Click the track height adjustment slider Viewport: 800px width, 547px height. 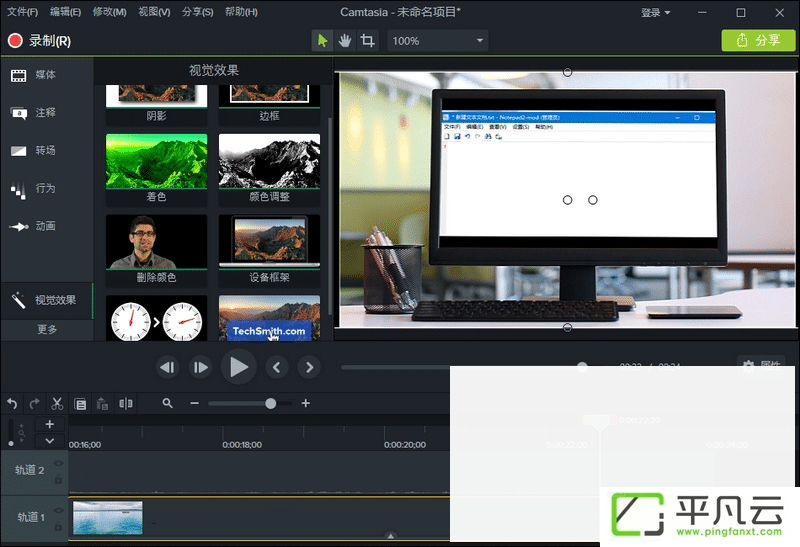11,433
